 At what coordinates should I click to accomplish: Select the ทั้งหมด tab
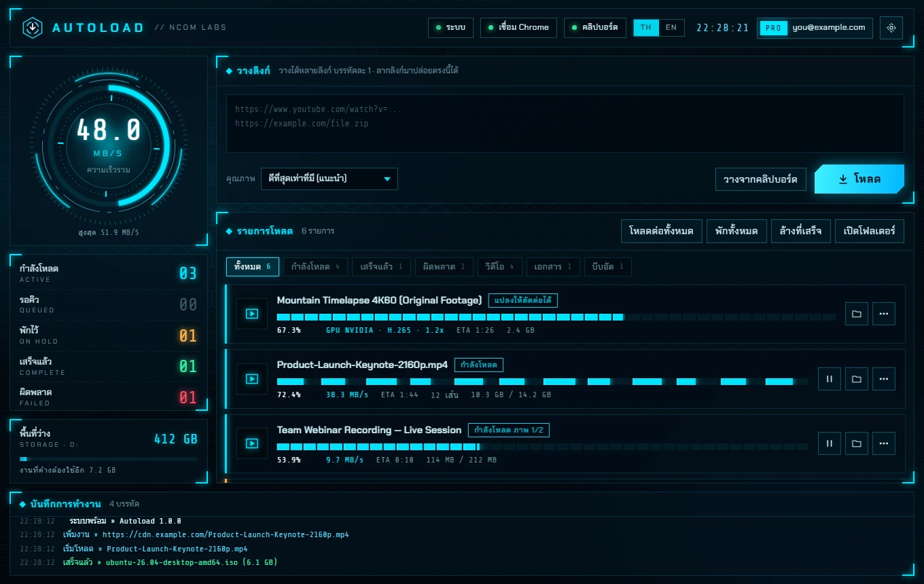252,267
